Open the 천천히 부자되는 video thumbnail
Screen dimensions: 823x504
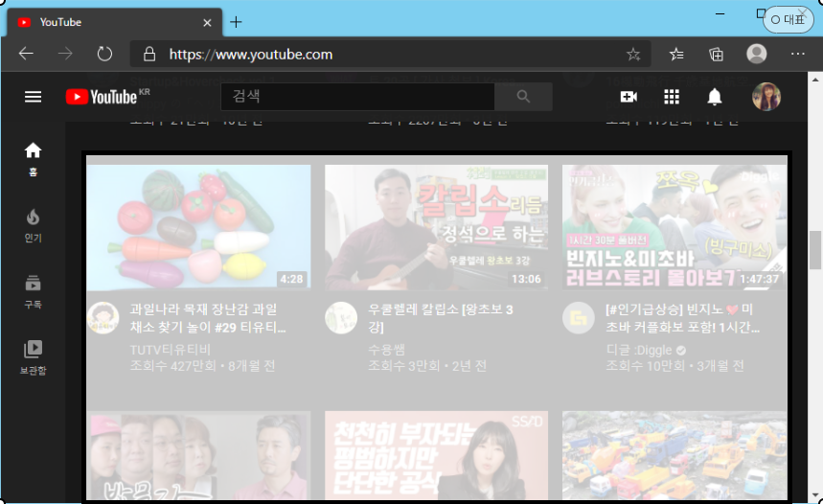click(436, 455)
